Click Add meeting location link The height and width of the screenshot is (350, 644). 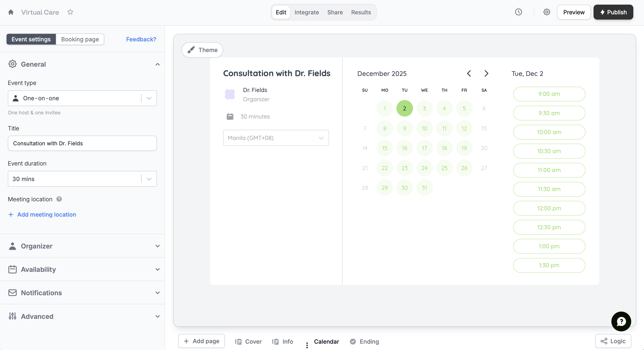[47, 214]
